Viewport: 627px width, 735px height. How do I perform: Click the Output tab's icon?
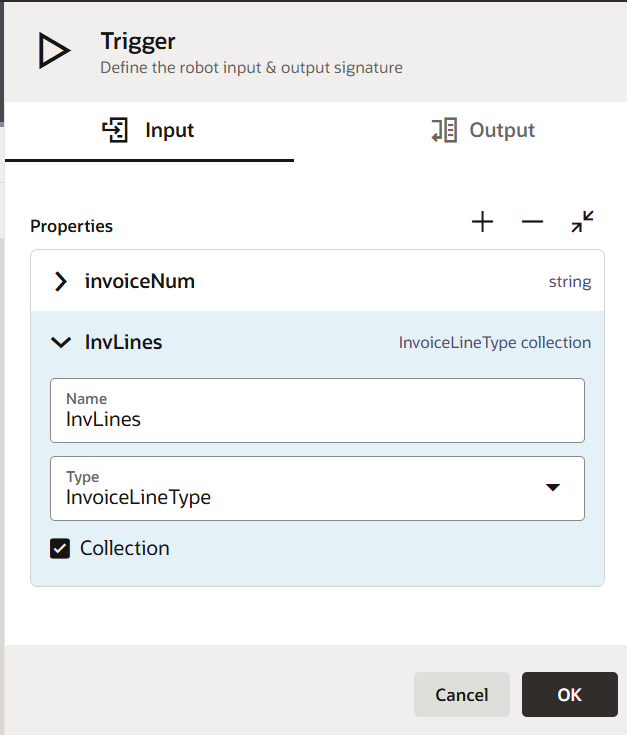(444, 131)
